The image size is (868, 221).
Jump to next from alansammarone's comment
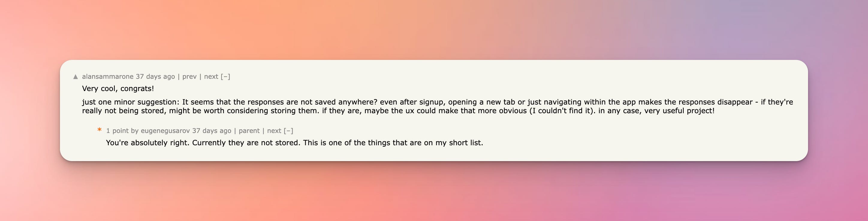click(x=211, y=76)
